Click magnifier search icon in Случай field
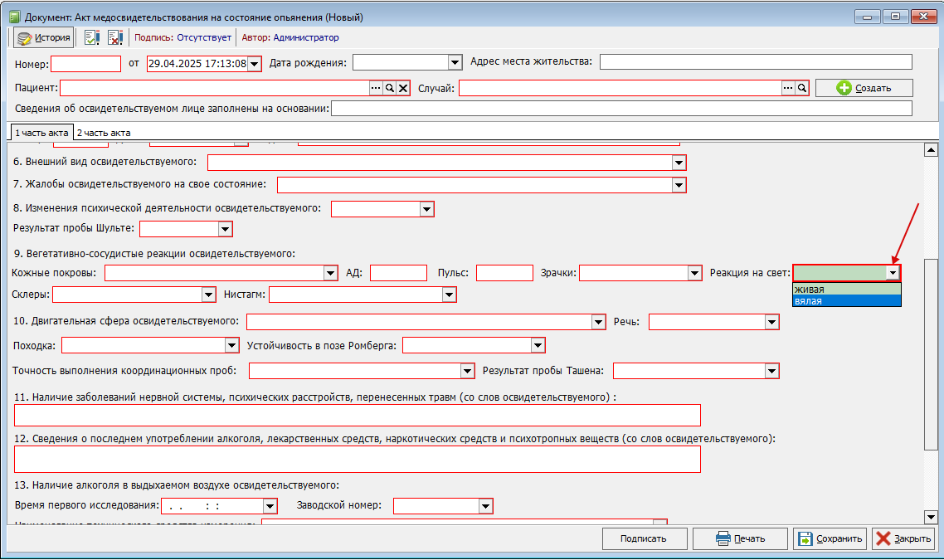Image resolution: width=944 pixels, height=560 pixels. coord(802,88)
